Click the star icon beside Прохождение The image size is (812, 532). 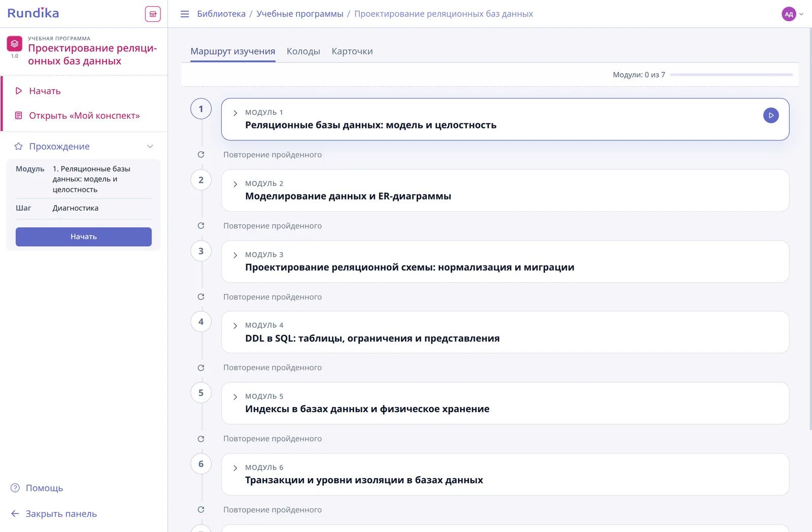pyautogui.click(x=19, y=146)
